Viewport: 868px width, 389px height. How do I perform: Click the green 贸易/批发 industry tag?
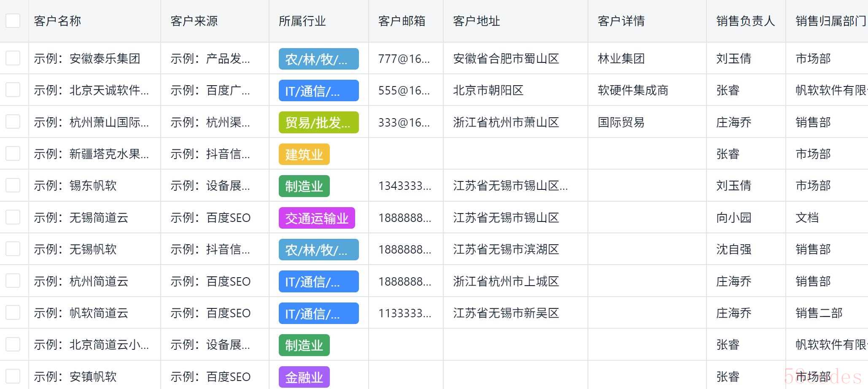point(318,122)
